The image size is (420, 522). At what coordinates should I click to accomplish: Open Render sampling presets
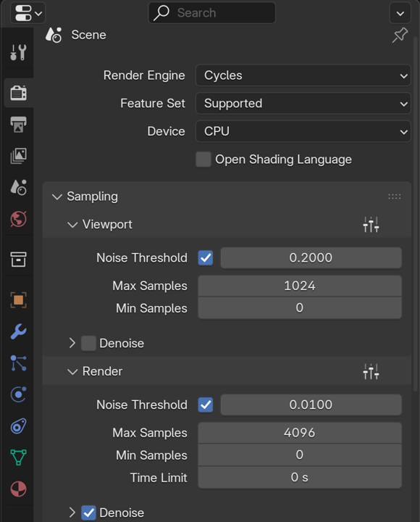click(x=371, y=371)
